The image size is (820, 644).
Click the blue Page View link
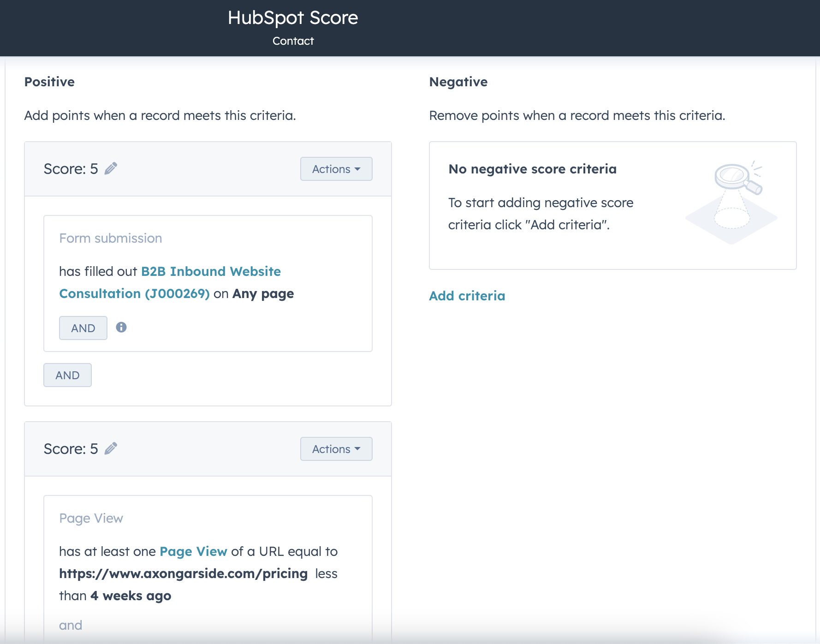[193, 551]
